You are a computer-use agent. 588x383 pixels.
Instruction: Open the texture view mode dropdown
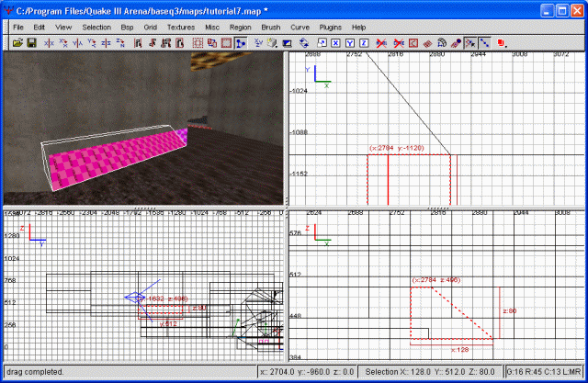pyautogui.click(x=273, y=43)
